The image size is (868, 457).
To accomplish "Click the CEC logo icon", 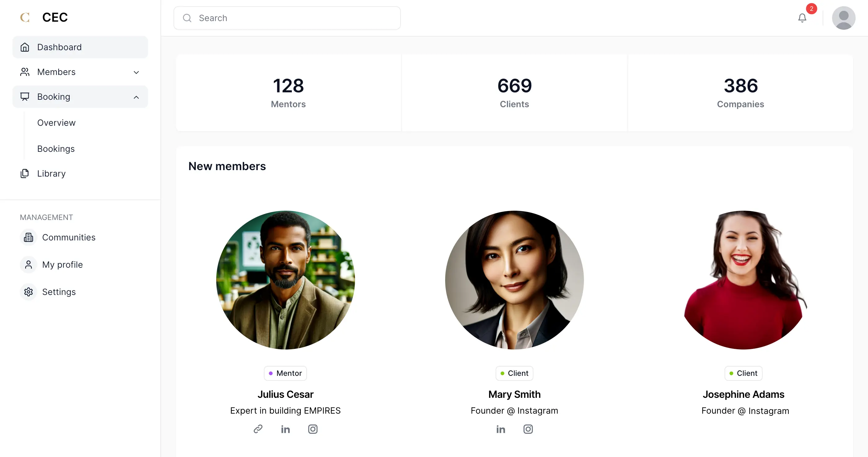I will pyautogui.click(x=25, y=17).
